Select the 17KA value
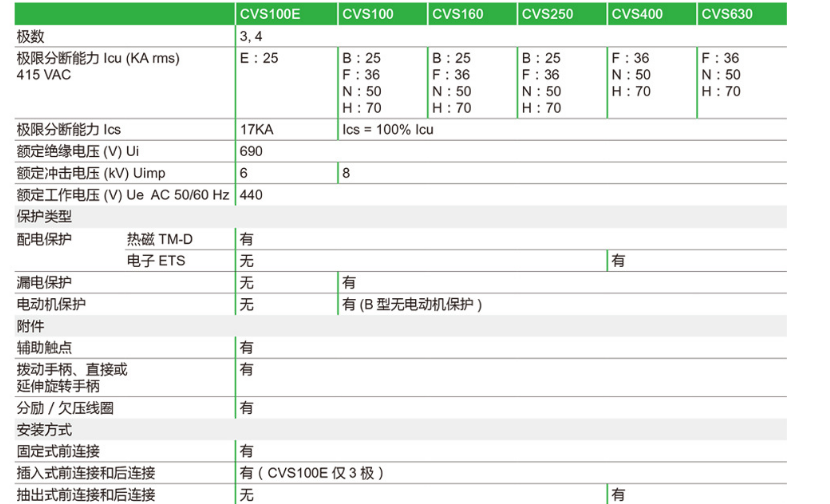 (256, 130)
